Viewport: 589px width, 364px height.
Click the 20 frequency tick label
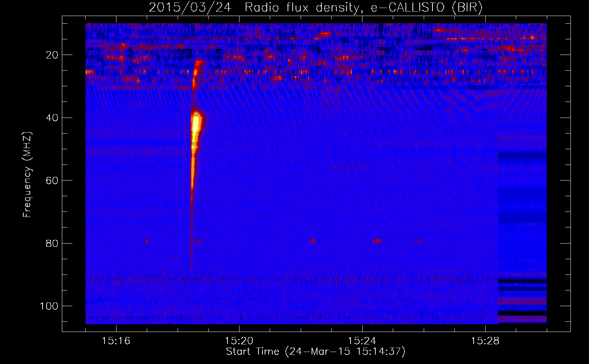(52, 55)
